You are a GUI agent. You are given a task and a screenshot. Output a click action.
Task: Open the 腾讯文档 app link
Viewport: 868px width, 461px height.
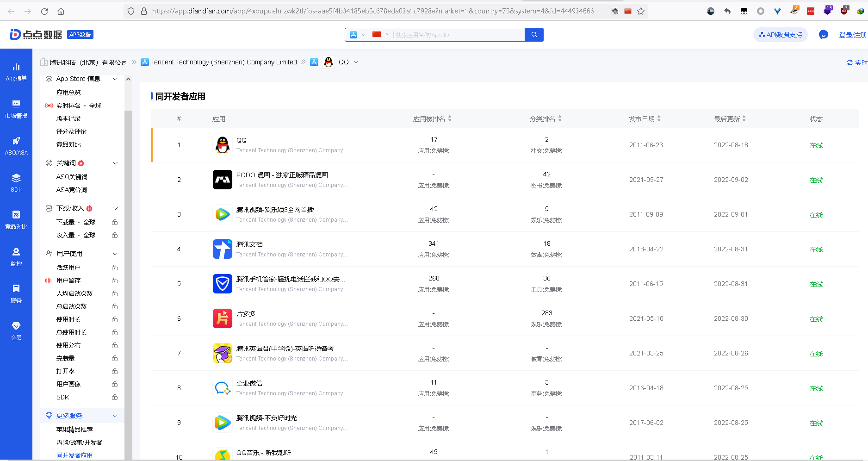click(249, 244)
